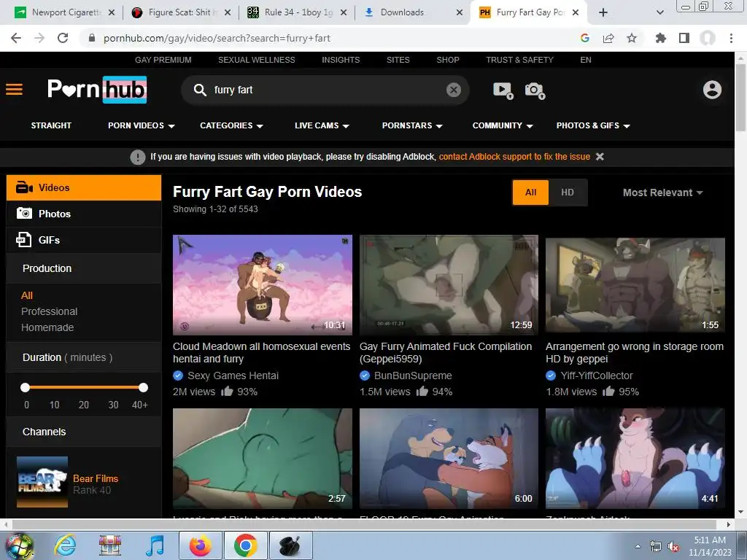Launch Internet Explorer from taskbar
Viewport: 747px width, 560px height.
click(x=65, y=545)
